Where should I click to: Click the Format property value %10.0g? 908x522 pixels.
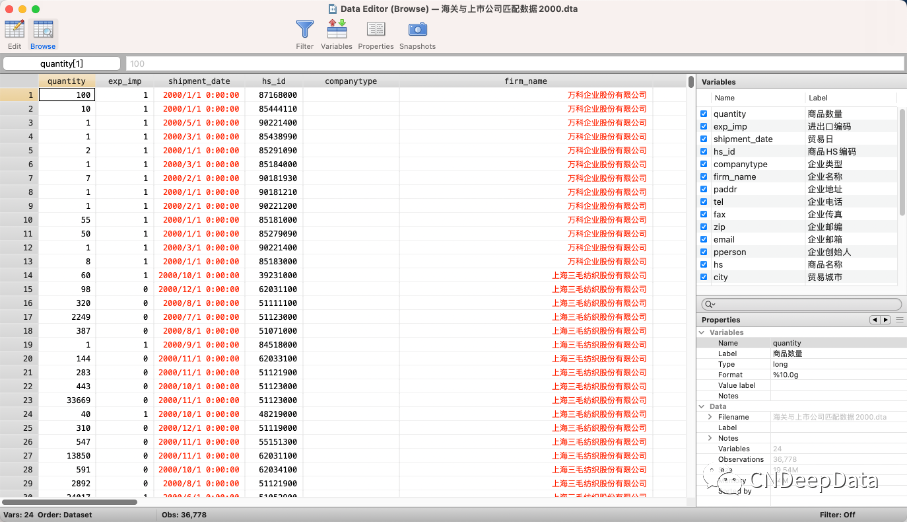tap(785, 375)
